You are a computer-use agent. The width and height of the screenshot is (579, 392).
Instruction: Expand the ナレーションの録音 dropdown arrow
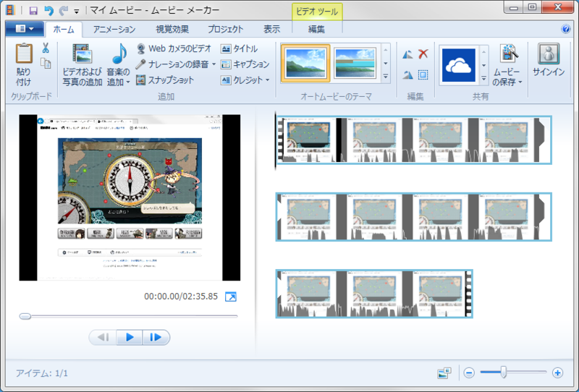tap(214, 64)
